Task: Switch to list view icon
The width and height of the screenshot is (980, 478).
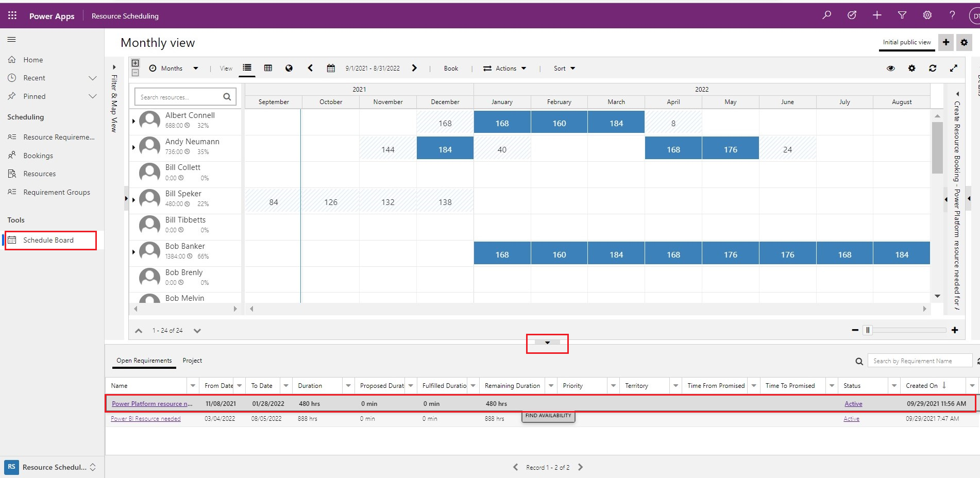Action: (x=247, y=68)
